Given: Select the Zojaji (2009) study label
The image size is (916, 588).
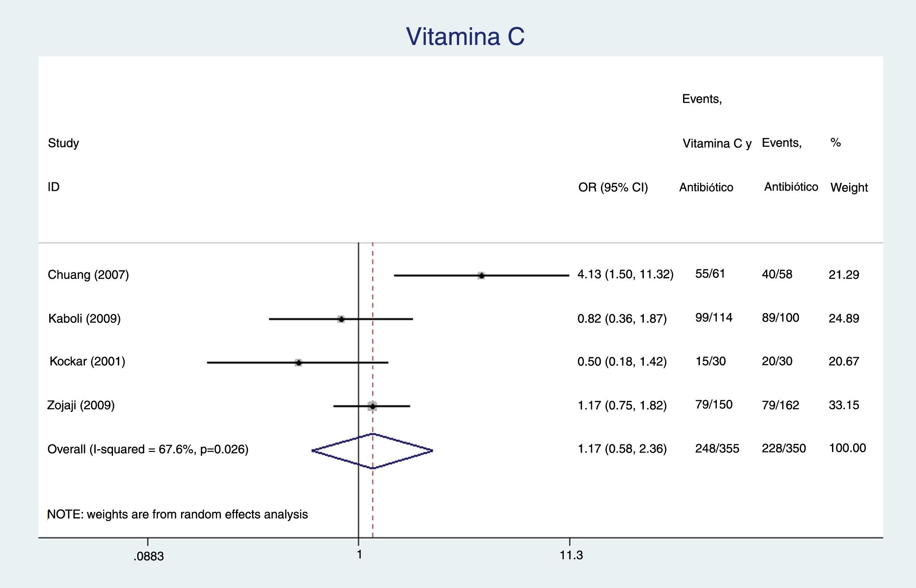Looking at the screenshot, I should pyautogui.click(x=81, y=405).
